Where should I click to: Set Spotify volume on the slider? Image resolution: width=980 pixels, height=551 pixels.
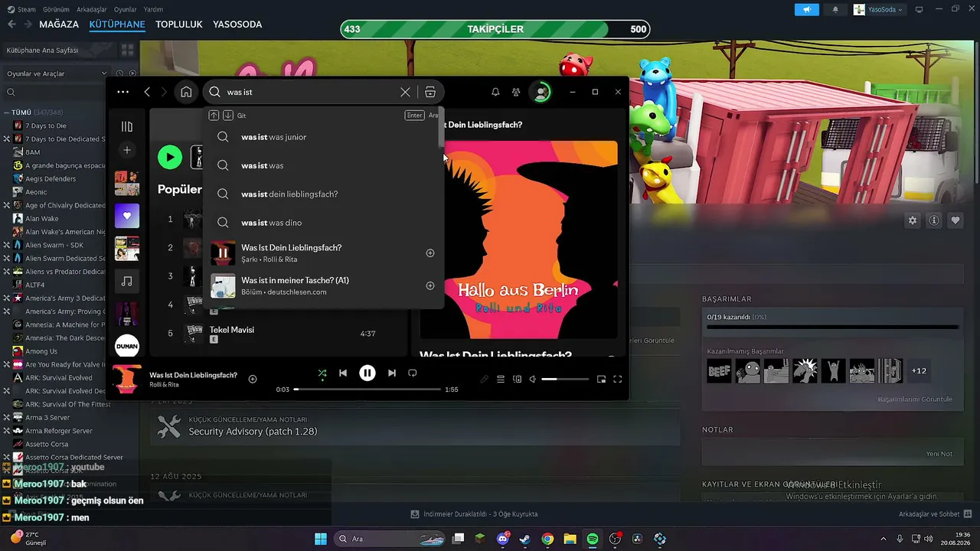click(x=565, y=379)
